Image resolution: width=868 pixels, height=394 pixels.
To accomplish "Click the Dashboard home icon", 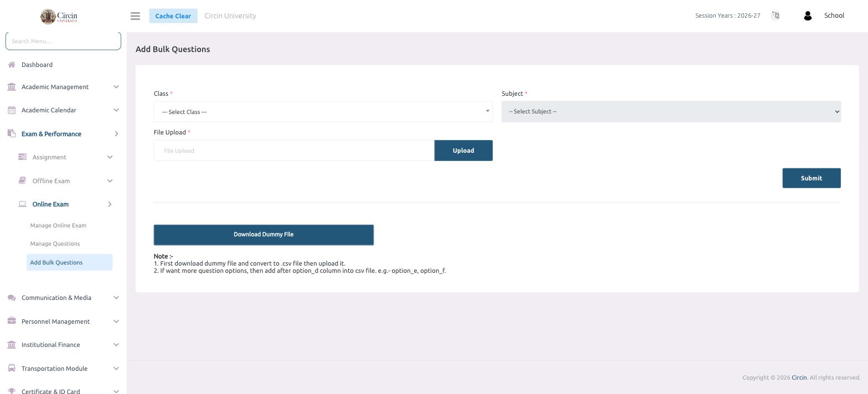I will pyautogui.click(x=12, y=65).
